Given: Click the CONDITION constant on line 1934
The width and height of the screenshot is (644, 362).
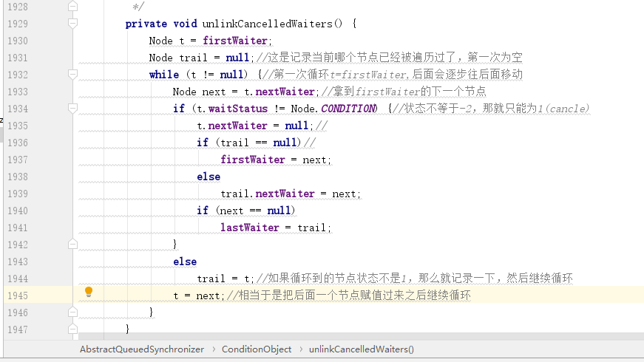Looking at the screenshot, I should coord(348,109).
